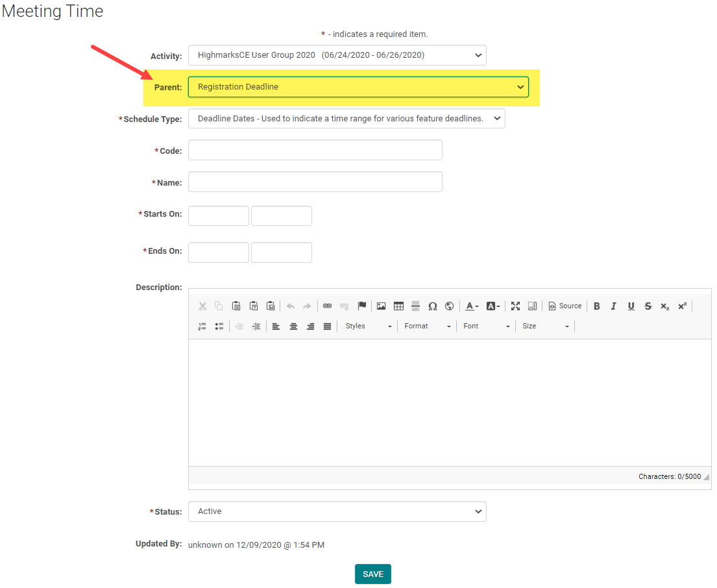The height and width of the screenshot is (588, 717).
Task: Toggle italic formatting
Action: 614,306
